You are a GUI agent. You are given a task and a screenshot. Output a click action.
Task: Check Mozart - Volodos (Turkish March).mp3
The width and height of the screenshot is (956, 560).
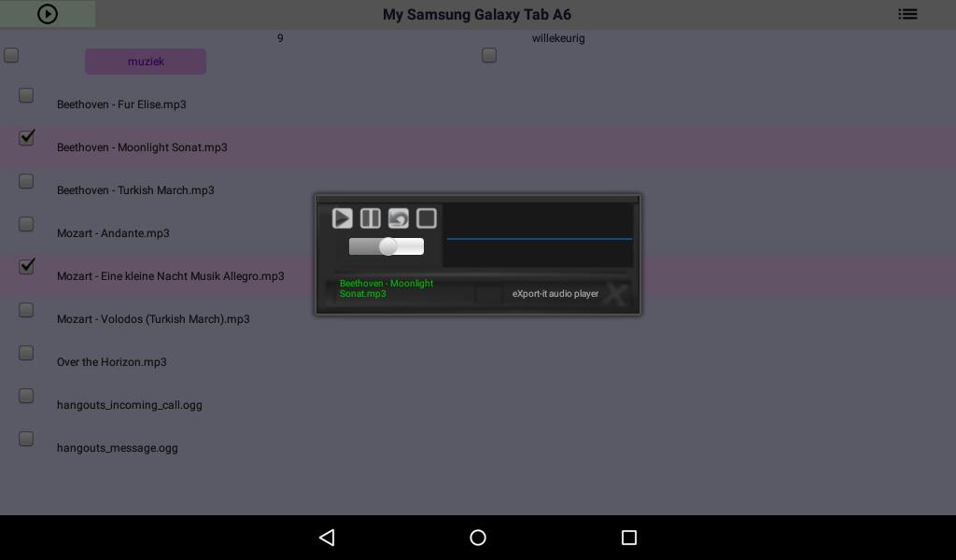click(26, 310)
